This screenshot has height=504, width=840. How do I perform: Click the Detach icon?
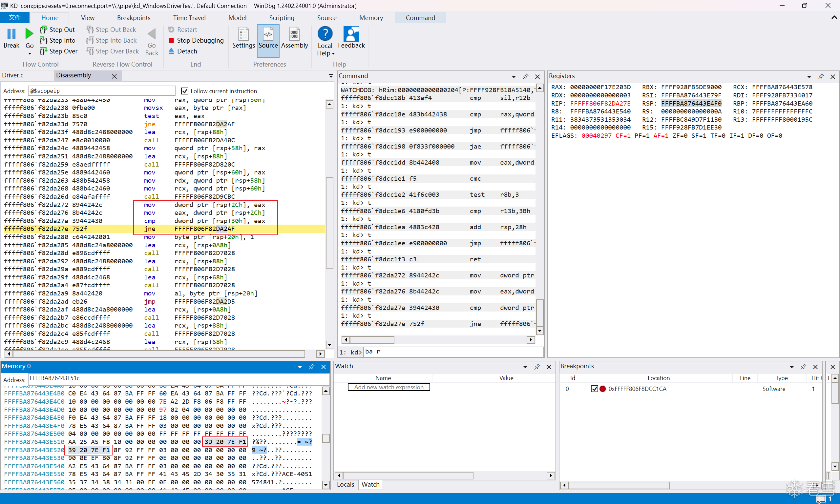pos(171,51)
